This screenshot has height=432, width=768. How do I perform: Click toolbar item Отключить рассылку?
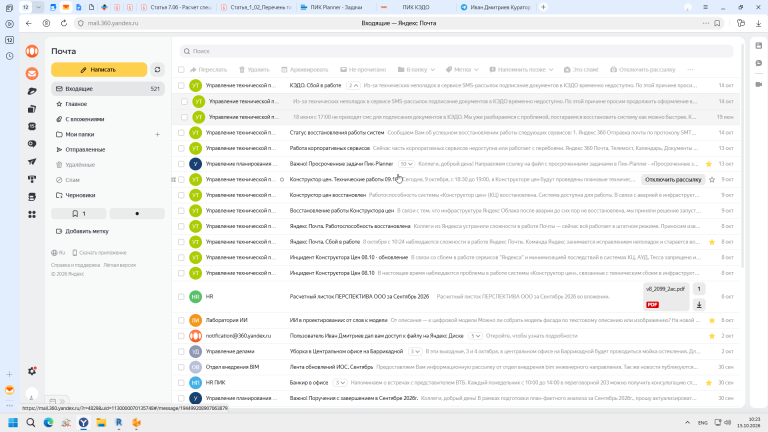pos(643,70)
